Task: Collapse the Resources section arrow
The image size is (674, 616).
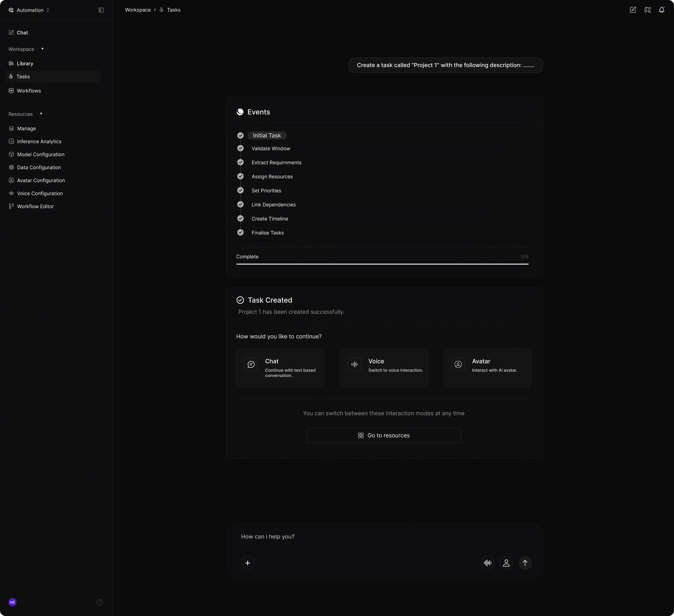Action: 41,114
